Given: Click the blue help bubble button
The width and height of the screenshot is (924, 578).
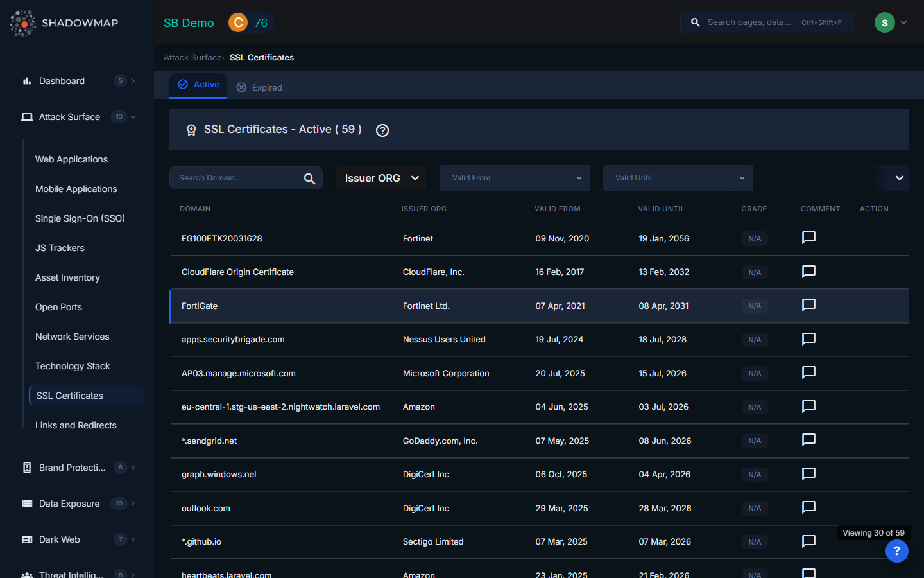Looking at the screenshot, I should point(896,550).
